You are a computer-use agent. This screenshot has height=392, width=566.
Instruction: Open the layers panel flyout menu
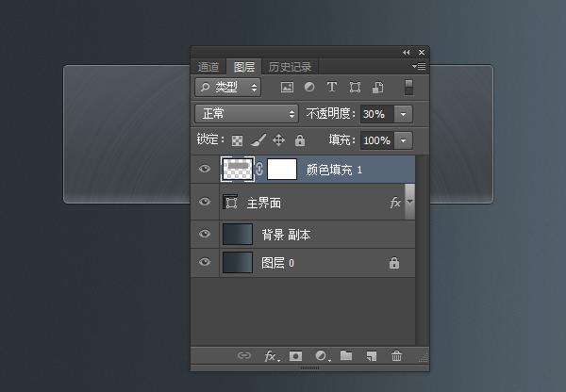pyautogui.click(x=419, y=66)
